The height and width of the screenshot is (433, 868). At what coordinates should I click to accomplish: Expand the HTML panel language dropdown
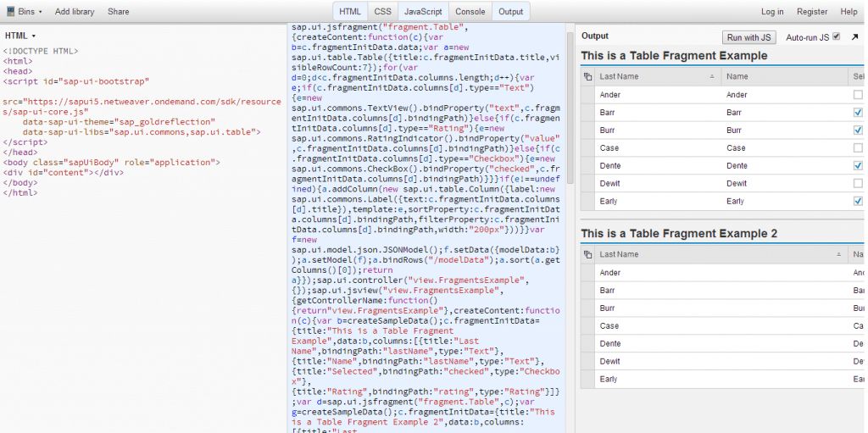(21, 36)
